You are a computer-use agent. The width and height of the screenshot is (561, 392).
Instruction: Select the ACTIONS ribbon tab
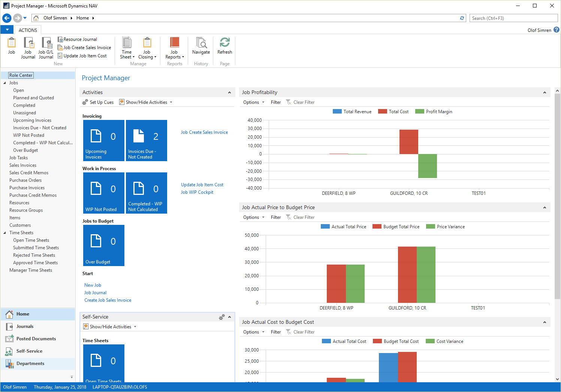pyautogui.click(x=28, y=30)
